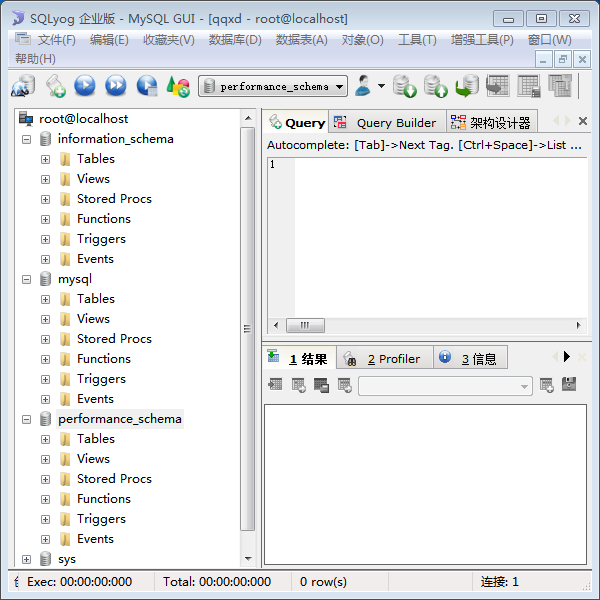Image resolution: width=600 pixels, height=600 pixels.
Task: Click first result toolbar icon with arrow
Action: pos(275,384)
